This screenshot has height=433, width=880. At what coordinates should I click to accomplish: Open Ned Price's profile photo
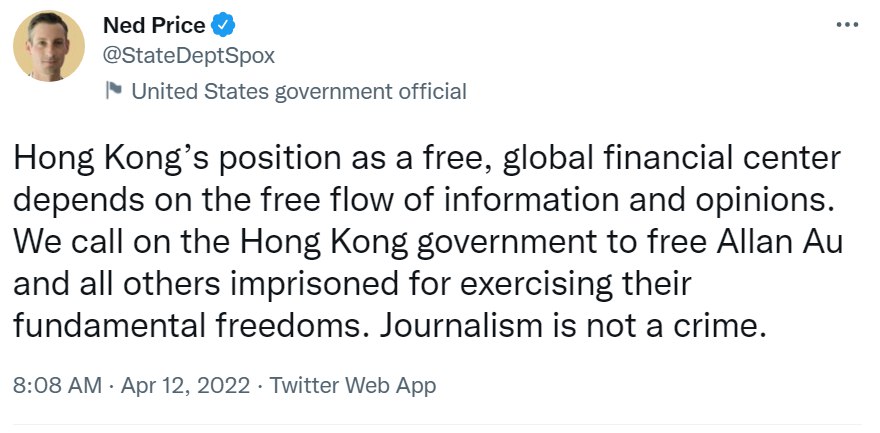tap(48, 47)
